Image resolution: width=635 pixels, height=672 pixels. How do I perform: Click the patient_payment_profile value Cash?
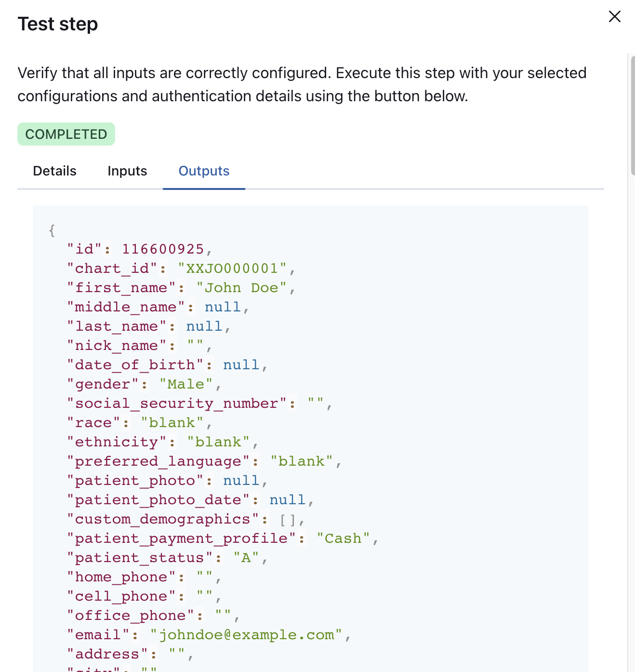click(343, 538)
